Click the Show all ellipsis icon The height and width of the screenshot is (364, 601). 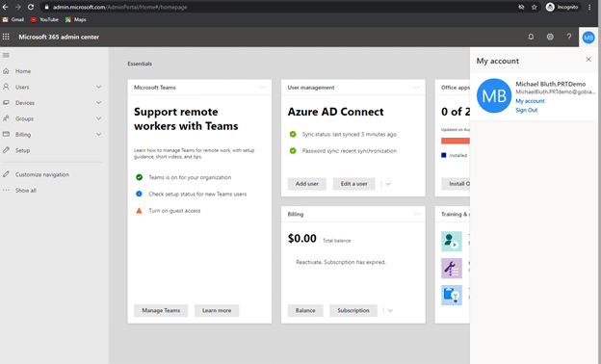coord(6,190)
